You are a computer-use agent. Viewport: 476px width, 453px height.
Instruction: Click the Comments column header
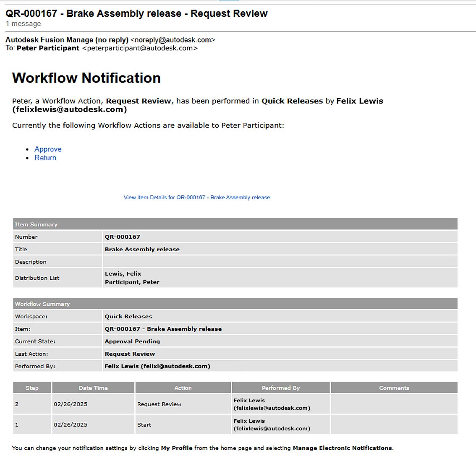click(394, 388)
